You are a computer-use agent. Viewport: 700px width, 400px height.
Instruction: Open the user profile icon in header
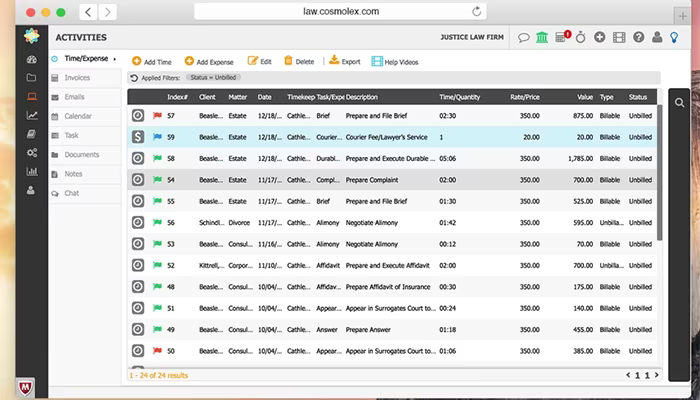coord(657,38)
